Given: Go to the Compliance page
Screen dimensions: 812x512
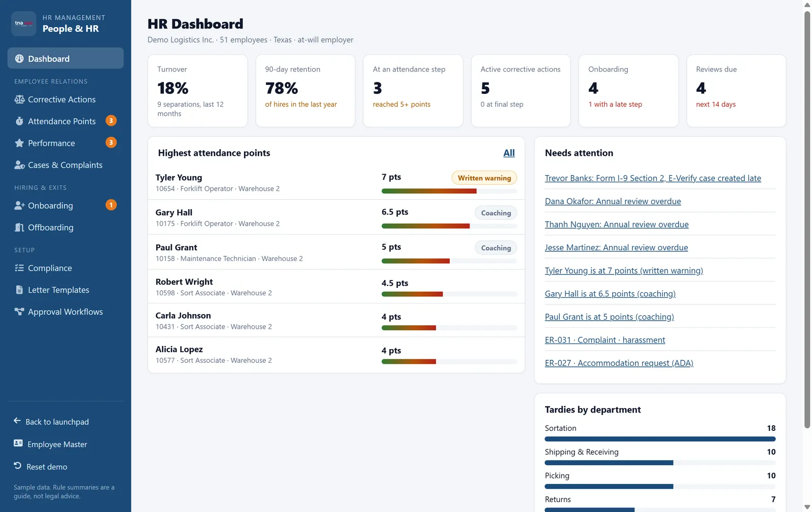Looking at the screenshot, I should tap(65, 268).
